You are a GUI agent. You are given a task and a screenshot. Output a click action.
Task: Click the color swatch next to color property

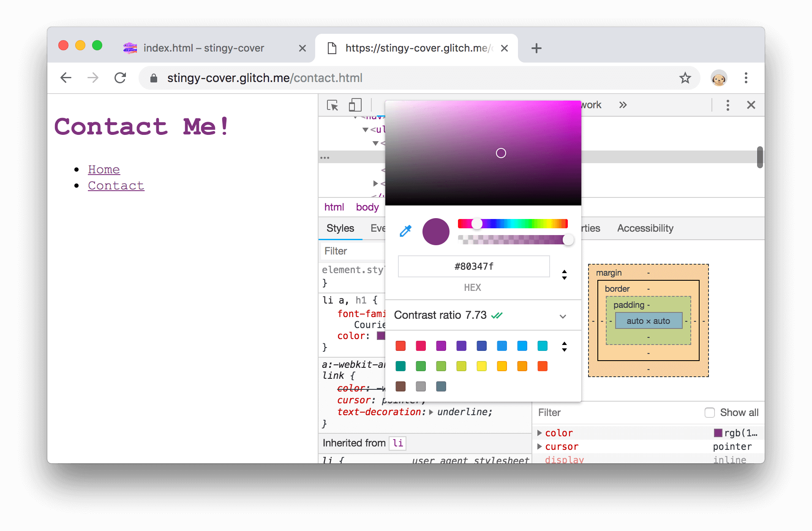381,336
